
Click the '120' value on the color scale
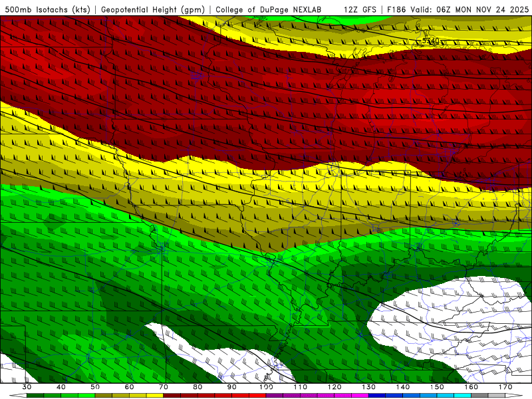[334, 387]
